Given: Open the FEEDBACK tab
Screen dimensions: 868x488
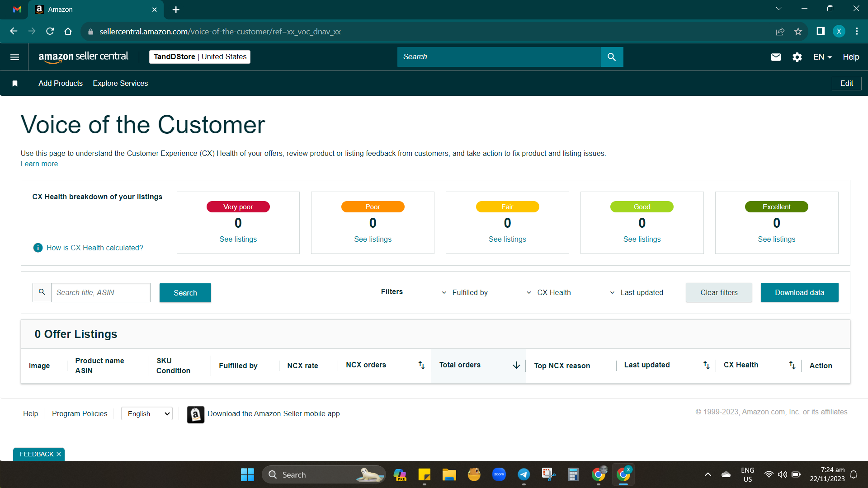Looking at the screenshot, I should tap(36, 454).
